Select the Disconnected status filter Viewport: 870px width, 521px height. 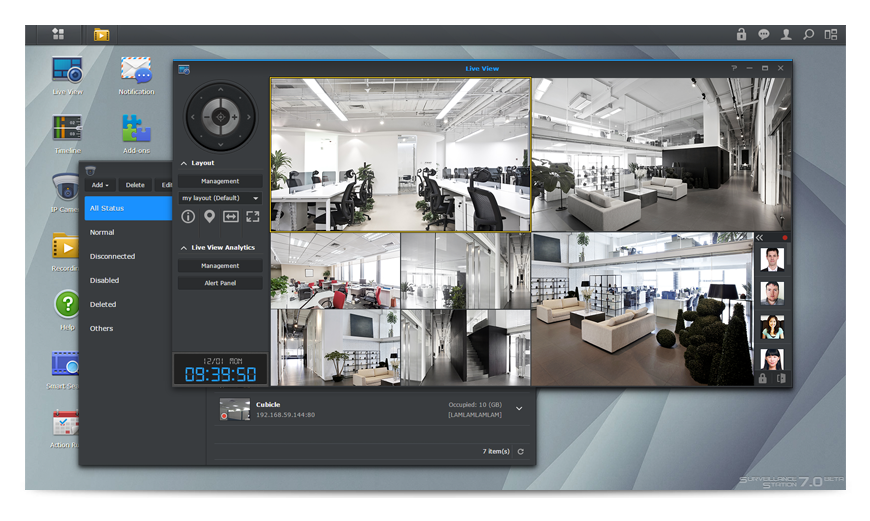tap(112, 256)
